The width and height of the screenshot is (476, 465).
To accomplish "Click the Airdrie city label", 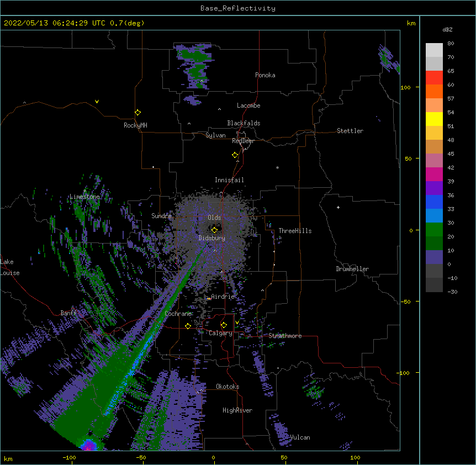I will [223, 297].
